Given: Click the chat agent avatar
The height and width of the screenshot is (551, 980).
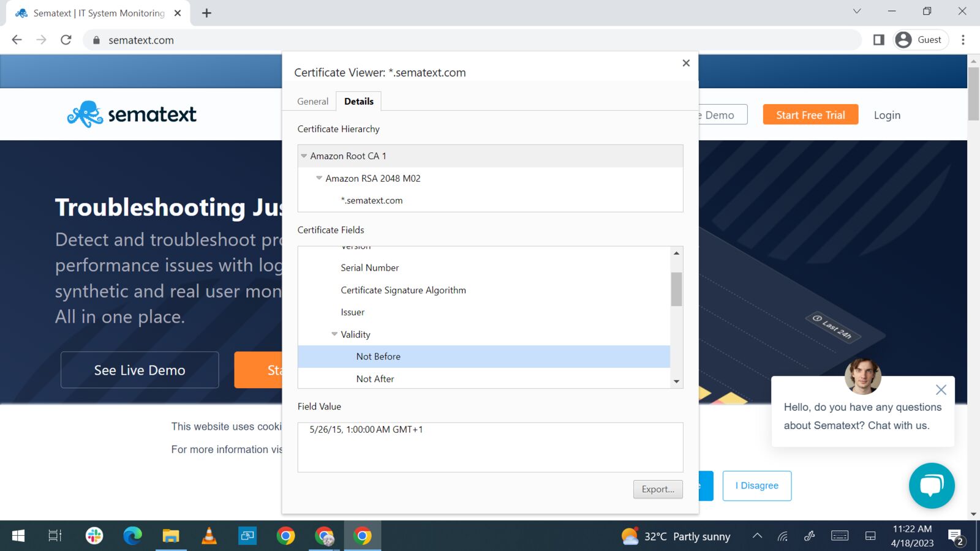Looking at the screenshot, I should point(863,377).
